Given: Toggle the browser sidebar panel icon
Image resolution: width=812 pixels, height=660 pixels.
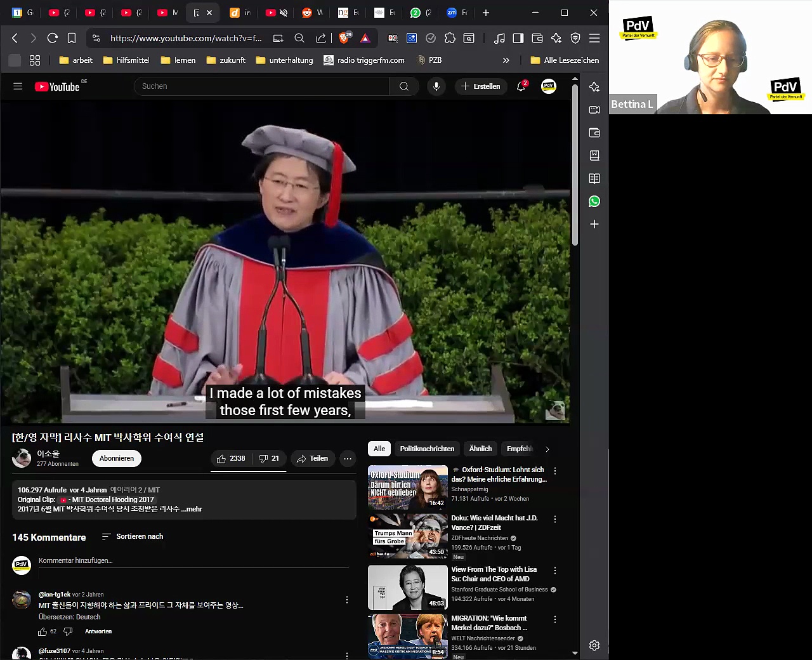Looking at the screenshot, I should click(x=518, y=38).
